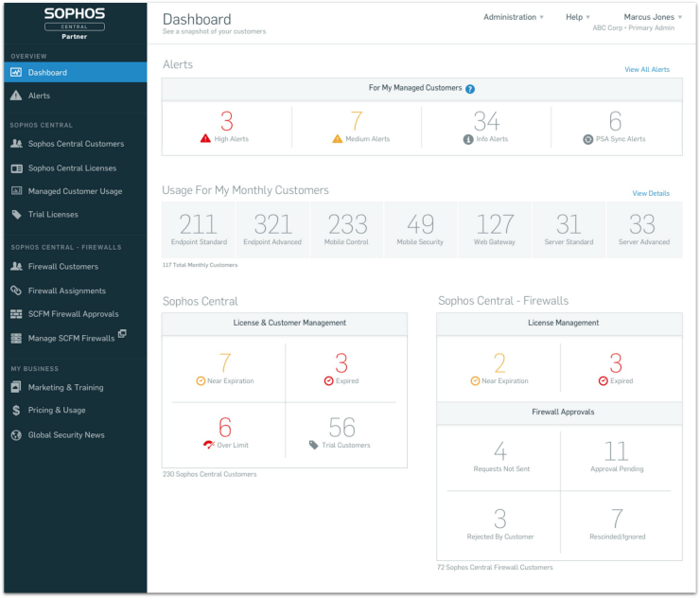
Task: Click the Trial Customers tag icon
Action: [x=313, y=445]
